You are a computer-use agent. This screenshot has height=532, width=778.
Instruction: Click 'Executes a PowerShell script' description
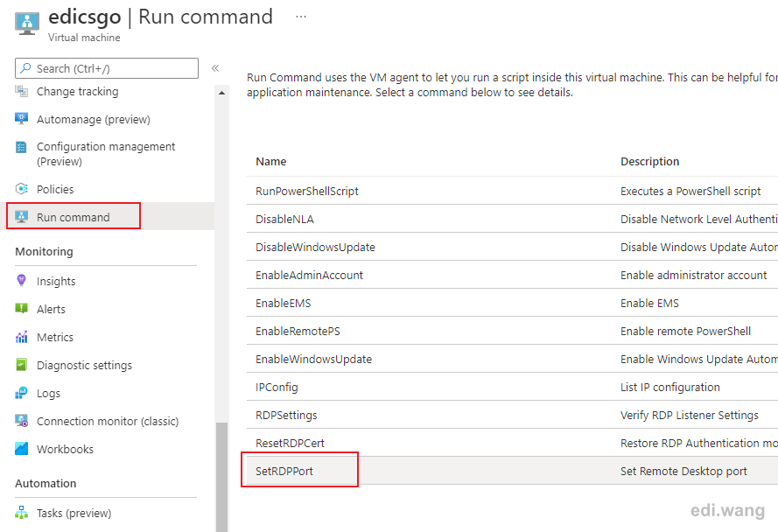click(690, 191)
